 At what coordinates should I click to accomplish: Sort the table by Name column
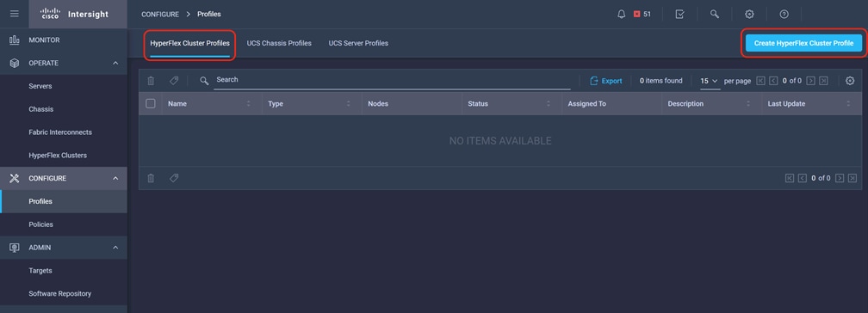[249, 104]
